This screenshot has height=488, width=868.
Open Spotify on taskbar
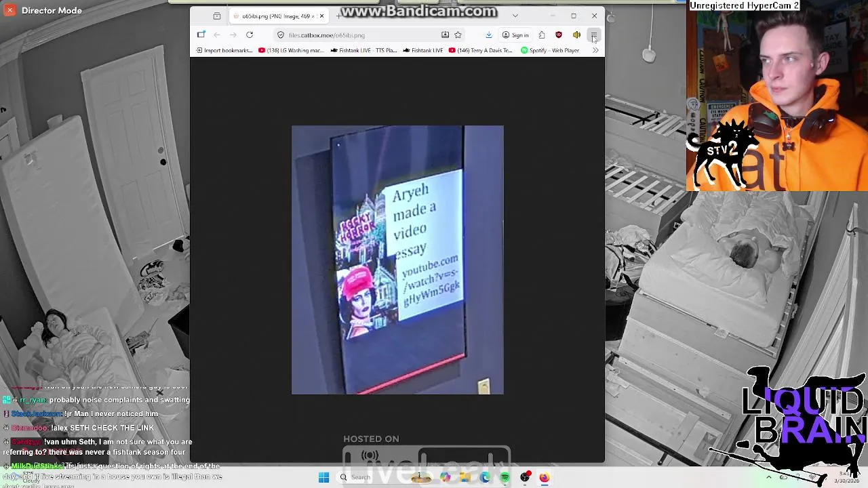click(x=505, y=478)
